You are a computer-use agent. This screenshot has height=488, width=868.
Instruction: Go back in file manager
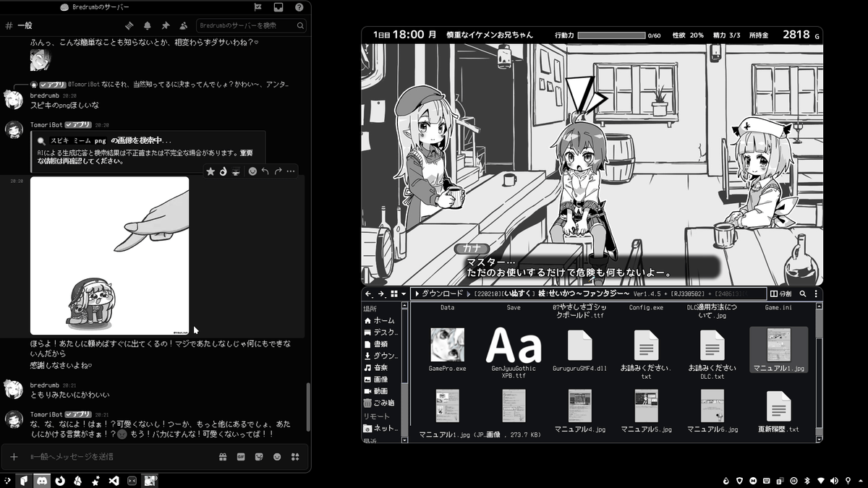point(369,294)
